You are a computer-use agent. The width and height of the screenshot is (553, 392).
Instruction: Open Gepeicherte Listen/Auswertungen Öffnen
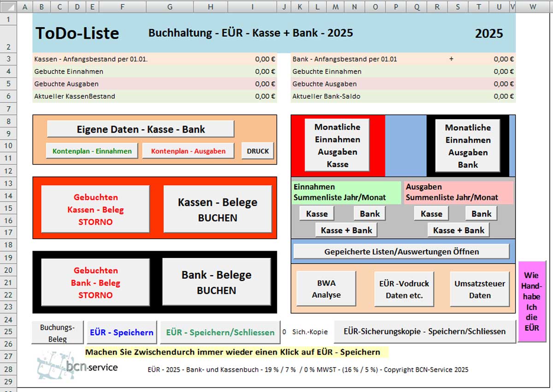point(401,252)
